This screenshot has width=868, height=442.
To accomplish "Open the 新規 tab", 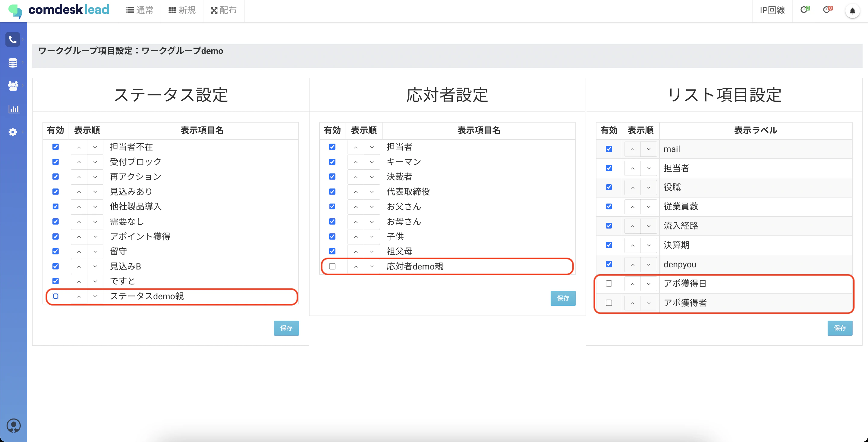I will click(182, 11).
